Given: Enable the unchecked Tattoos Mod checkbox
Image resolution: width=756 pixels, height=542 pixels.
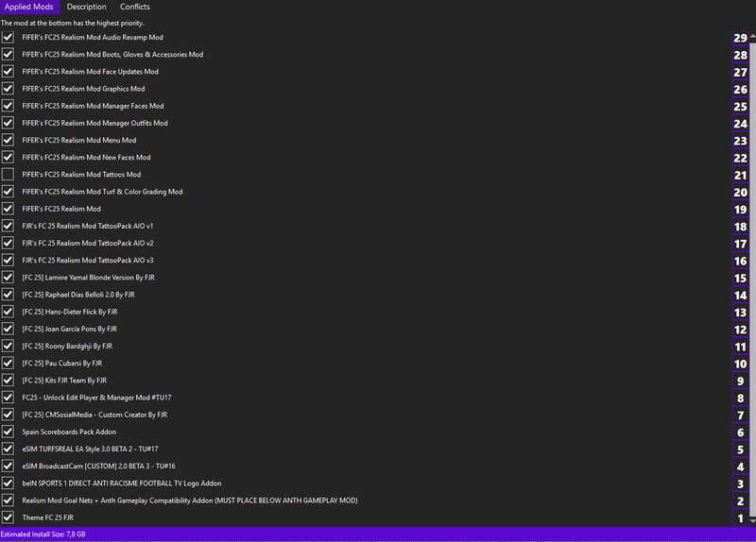Looking at the screenshot, I should point(8,175).
